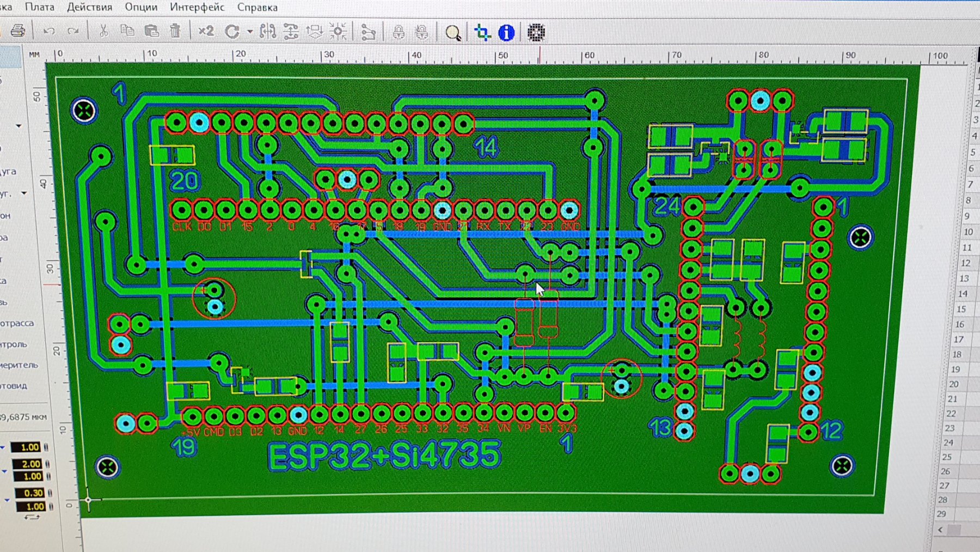Open preset arrow beside 0.30 field
This screenshot has height=552, width=980.
tap(7, 500)
